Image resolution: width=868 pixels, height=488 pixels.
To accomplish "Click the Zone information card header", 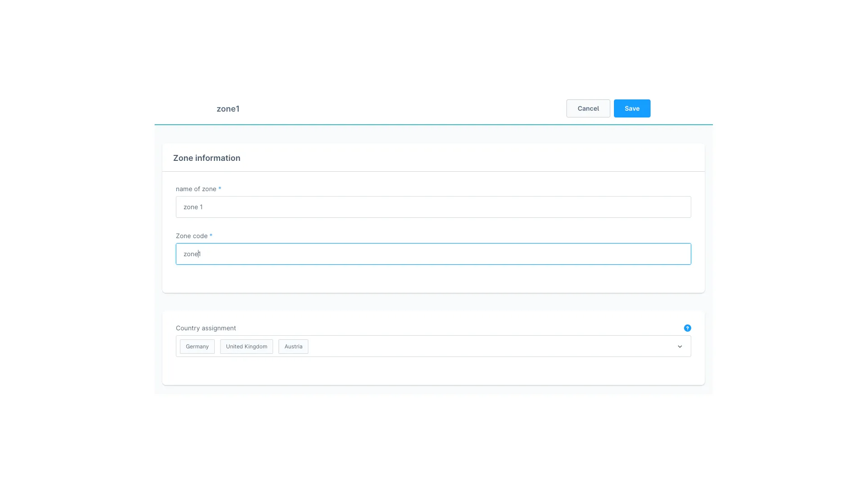I will coord(207,158).
